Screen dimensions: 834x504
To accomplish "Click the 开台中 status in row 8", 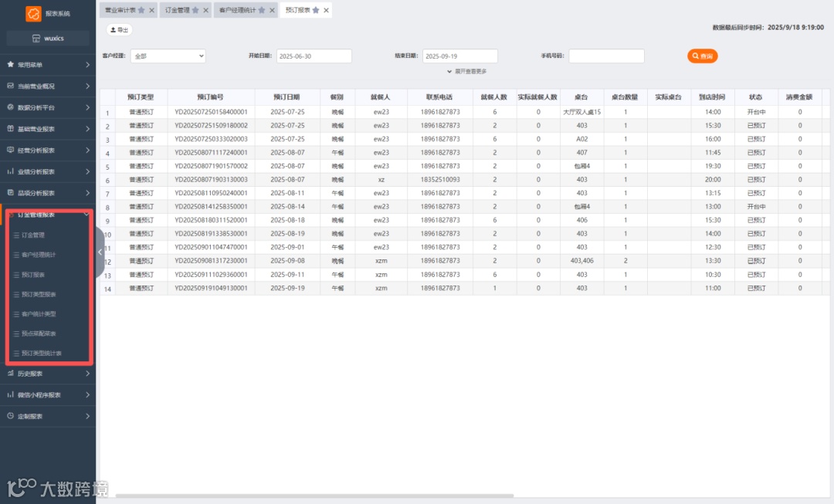I will click(756, 206).
